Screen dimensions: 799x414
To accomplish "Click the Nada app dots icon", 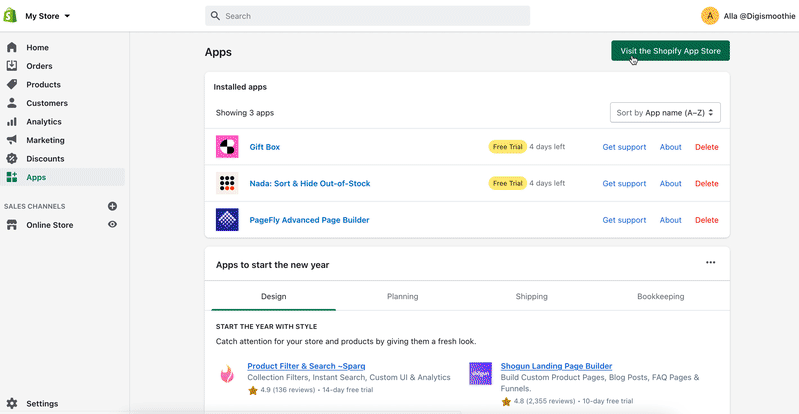I will point(227,184).
